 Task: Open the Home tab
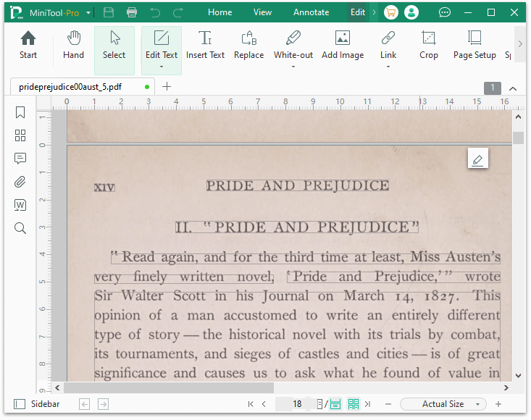coord(219,12)
